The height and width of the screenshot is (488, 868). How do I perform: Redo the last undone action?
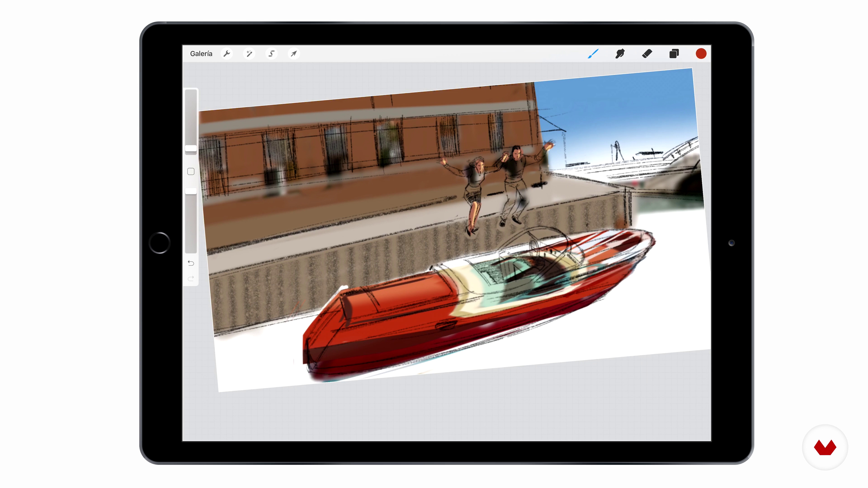tap(191, 279)
